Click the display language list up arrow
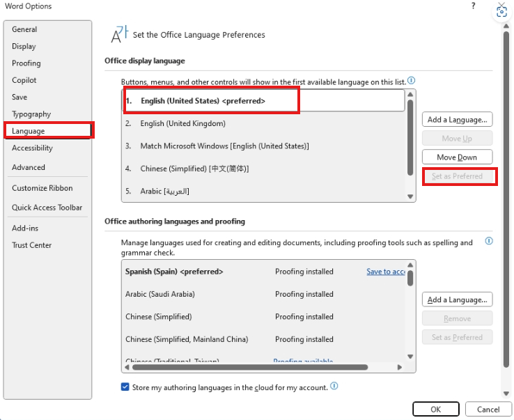Image resolution: width=514 pixels, height=420 pixels. [x=410, y=95]
